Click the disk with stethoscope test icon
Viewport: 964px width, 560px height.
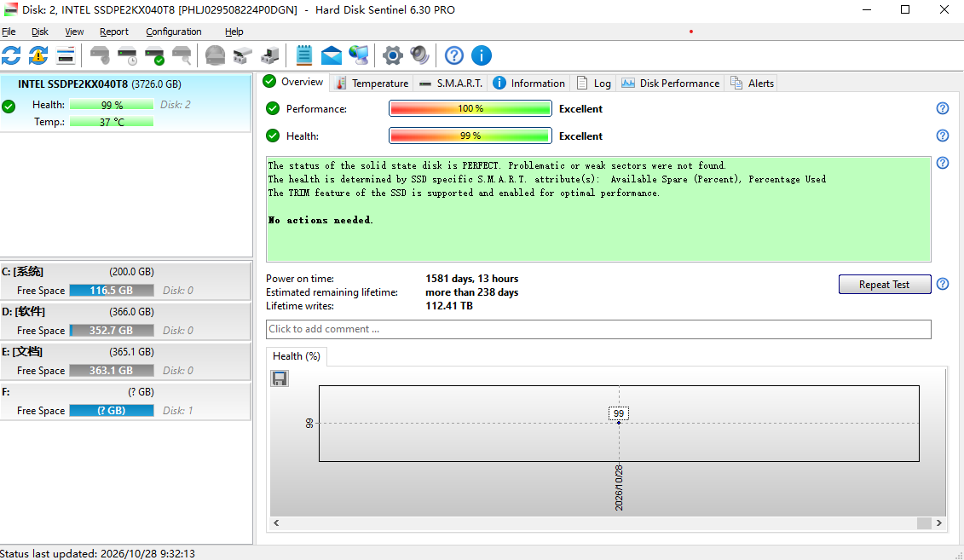pyautogui.click(x=100, y=55)
